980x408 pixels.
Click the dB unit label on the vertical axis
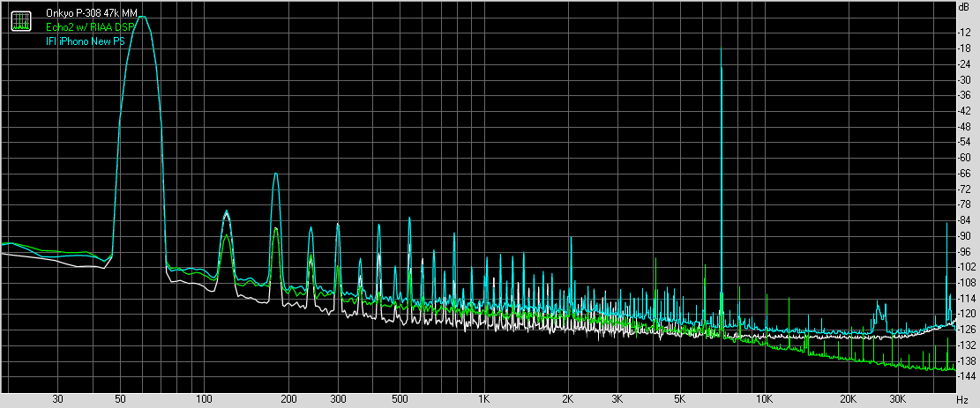tap(964, 6)
